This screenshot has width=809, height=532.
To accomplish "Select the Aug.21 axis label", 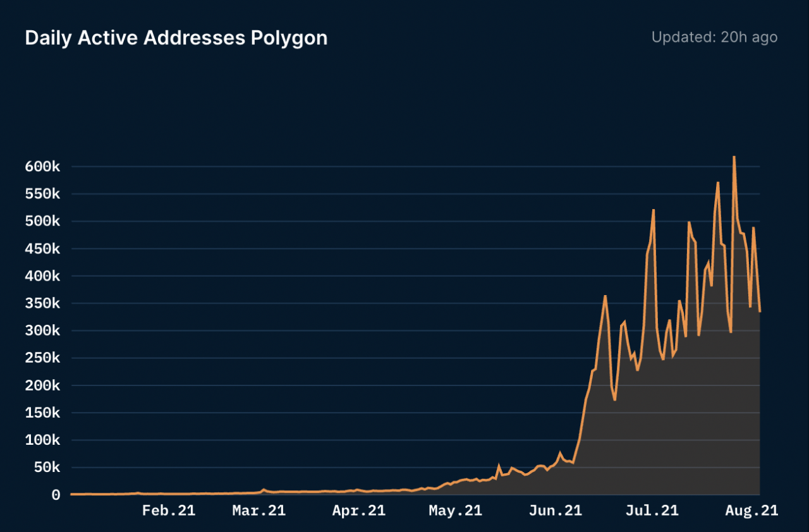I will point(751,511).
